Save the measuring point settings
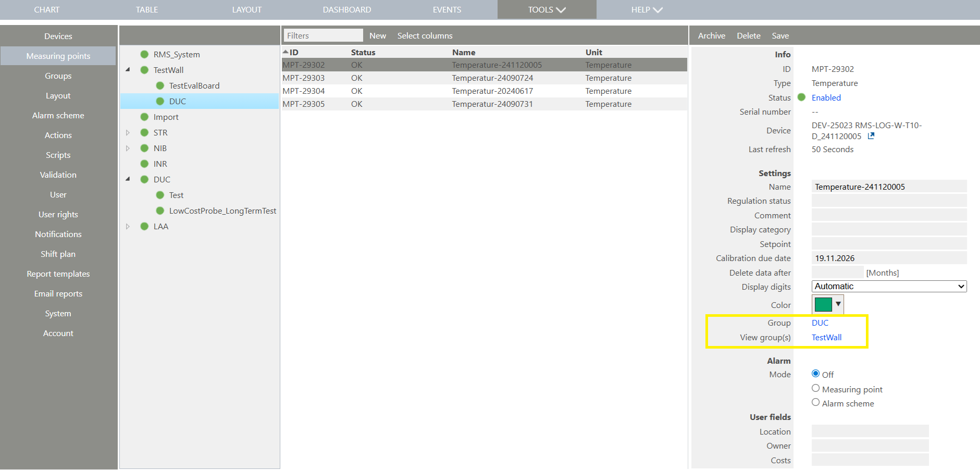Image resolution: width=980 pixels, height=470 pixels. [780, 35]
